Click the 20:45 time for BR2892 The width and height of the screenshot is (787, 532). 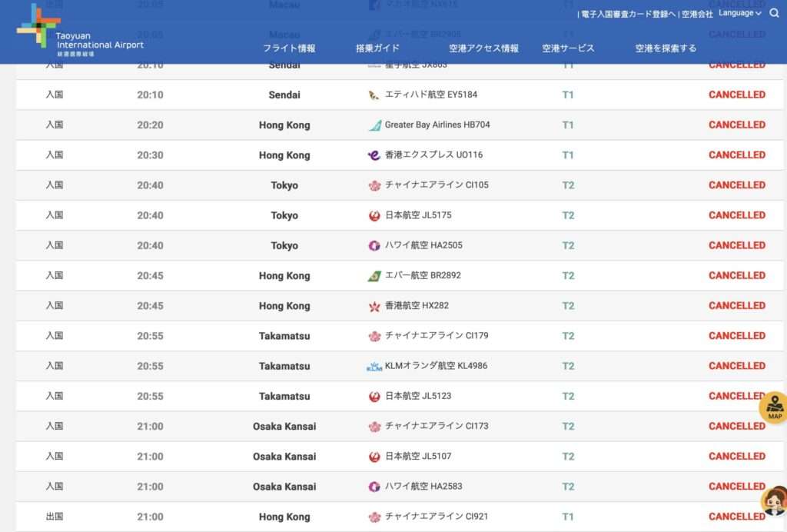pyautogui.click(x=150, y=275)
